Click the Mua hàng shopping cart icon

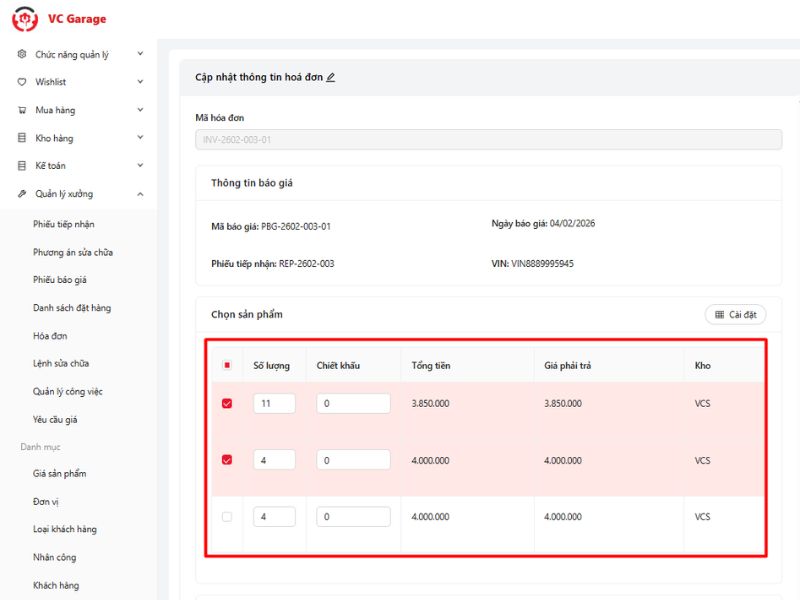pos(21,110)
